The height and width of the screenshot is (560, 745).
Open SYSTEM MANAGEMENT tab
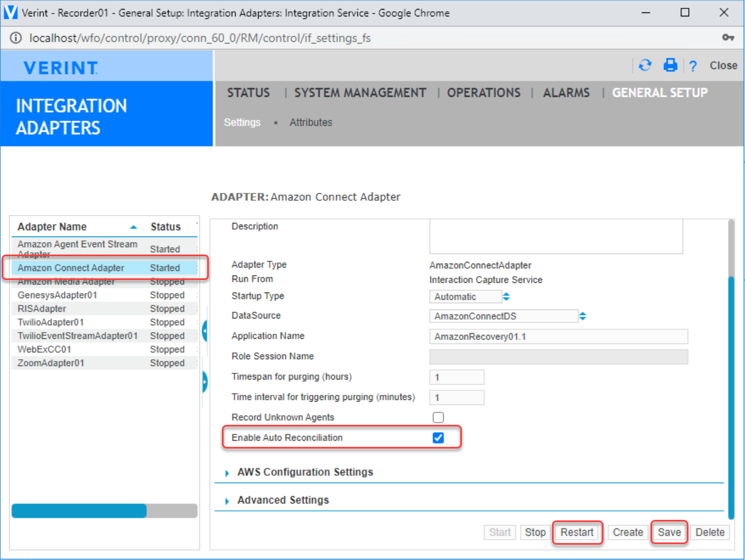point(360,93)
